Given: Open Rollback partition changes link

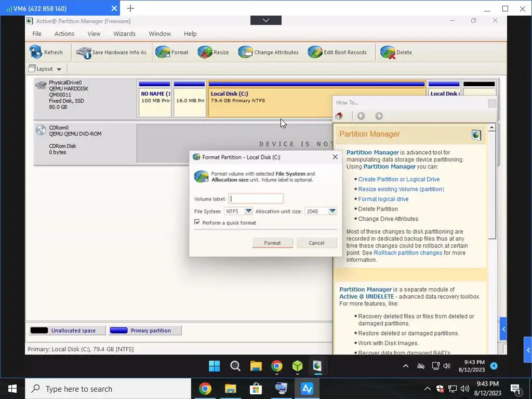Looking at the screenshot, I should 408,253.
